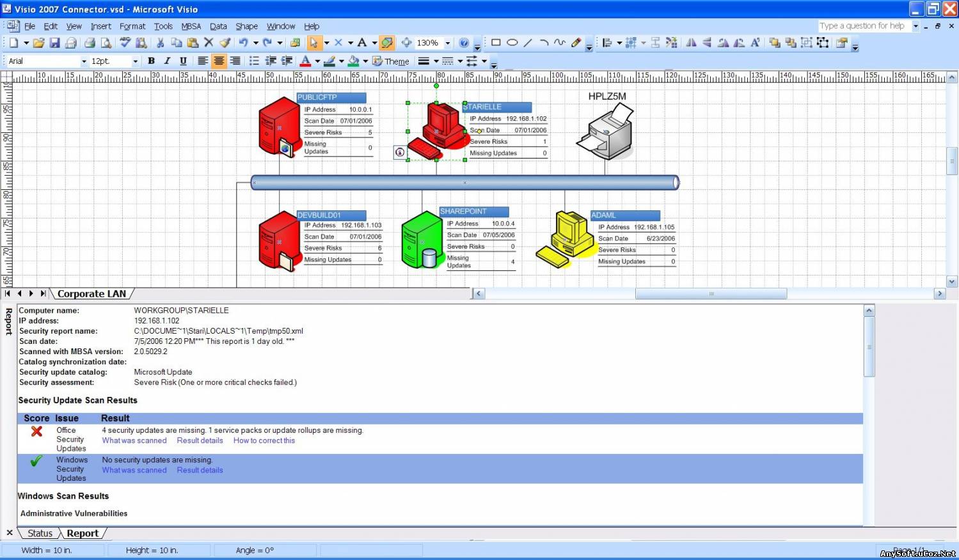959x560 pixels.
Task: Toggle Bold formatting
Action: (x=151, y=61)
